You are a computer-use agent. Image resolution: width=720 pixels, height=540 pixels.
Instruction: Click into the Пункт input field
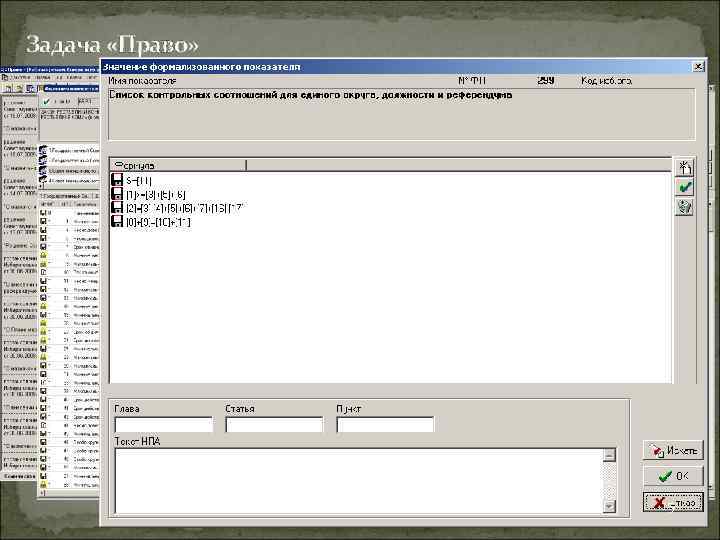385,424
